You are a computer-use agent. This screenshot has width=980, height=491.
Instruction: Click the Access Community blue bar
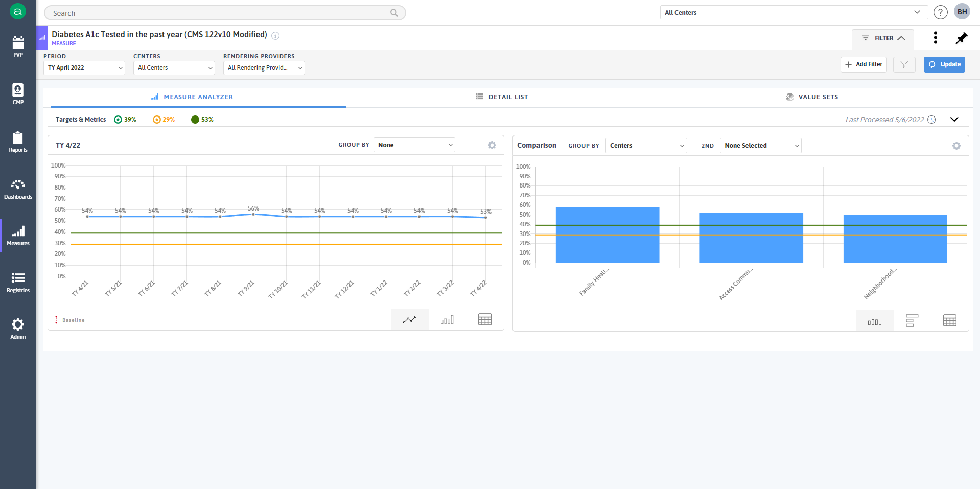pos(751,238)
